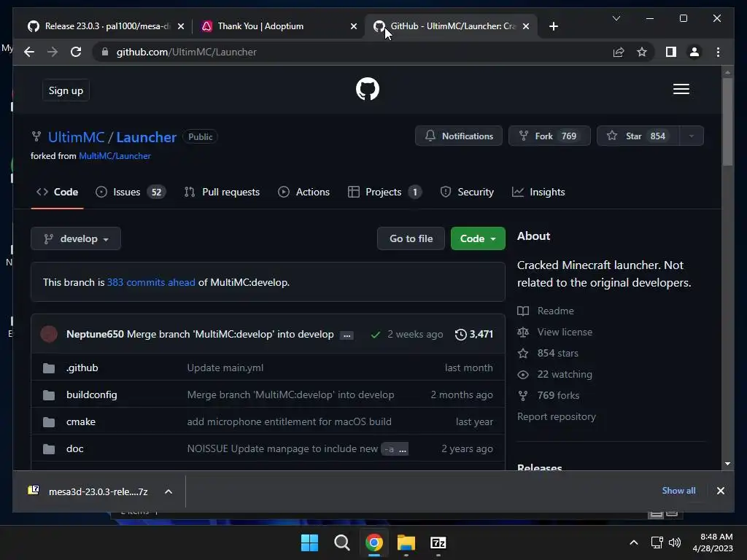Viewport: 747px width, 560px height.
Task: Click the Sign up button
Action: click(66, 90)
